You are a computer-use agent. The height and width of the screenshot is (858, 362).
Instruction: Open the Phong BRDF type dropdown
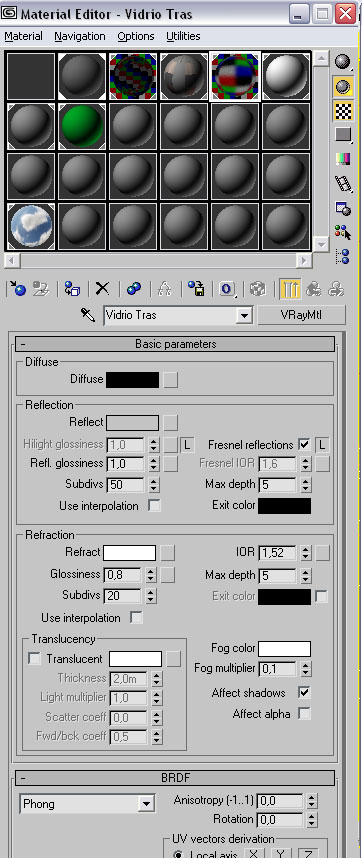click(x=146, y=804)
